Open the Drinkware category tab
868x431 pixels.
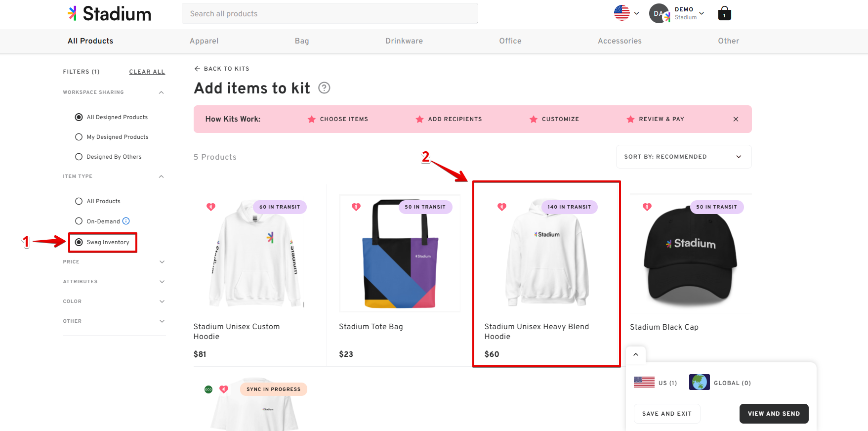pos(404,41)
